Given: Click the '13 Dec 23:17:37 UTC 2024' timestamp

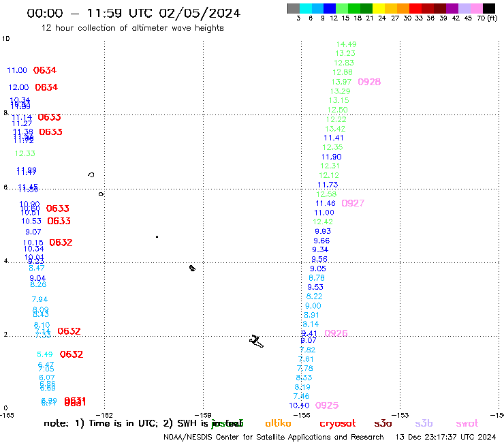Looking at the screenshot, I should click(x=445, y=437).
